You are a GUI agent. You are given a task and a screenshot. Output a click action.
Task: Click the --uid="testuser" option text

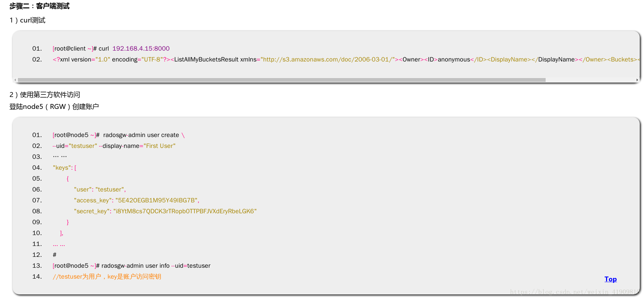(x=75, y=146)
